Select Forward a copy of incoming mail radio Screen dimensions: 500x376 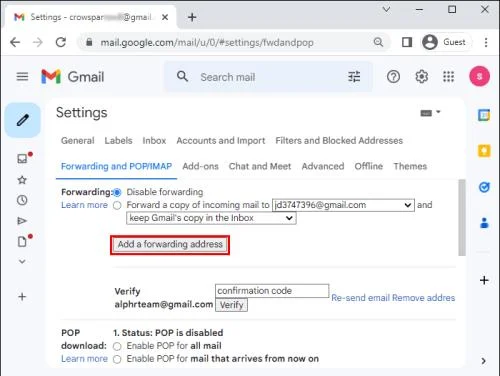[x=117, y=205]
